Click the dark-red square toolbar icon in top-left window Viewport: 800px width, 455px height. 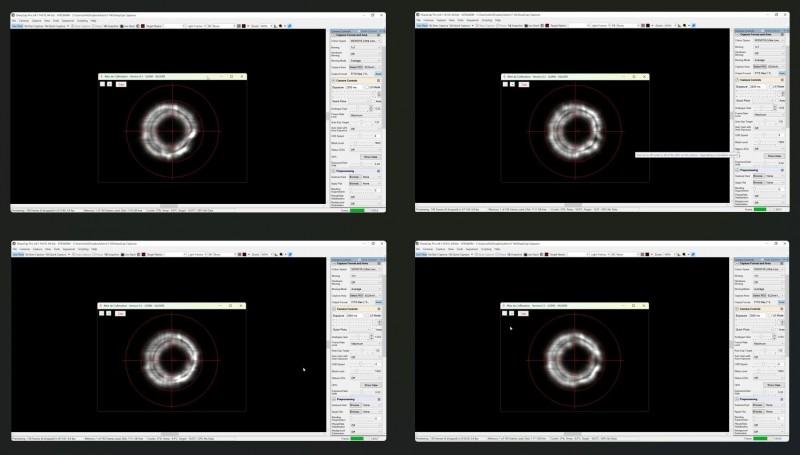143,26
